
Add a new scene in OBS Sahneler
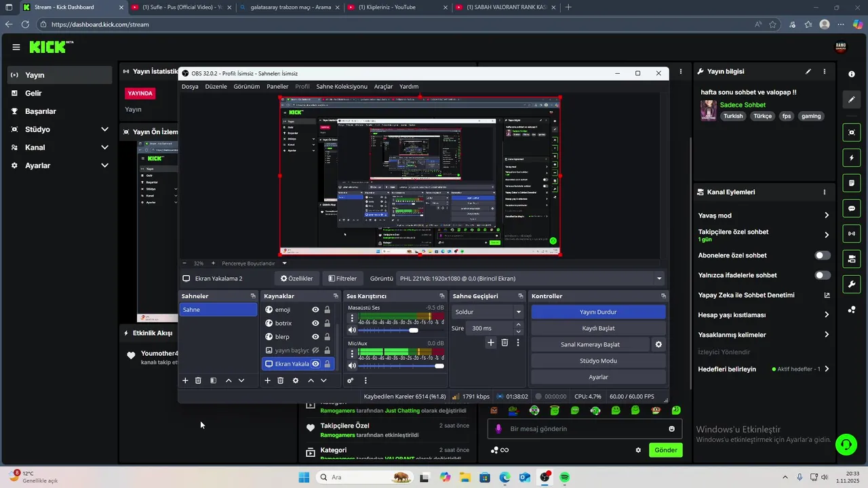pyautogui.click(x=185, y=381)
